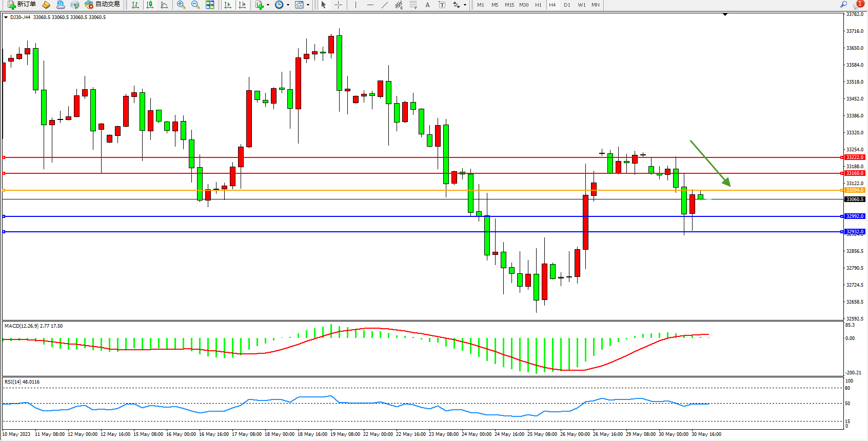Toggle AutoTrading (自动交易) button
The height and width of the screenshot is (441, 868).
click(x=103, y=5)
